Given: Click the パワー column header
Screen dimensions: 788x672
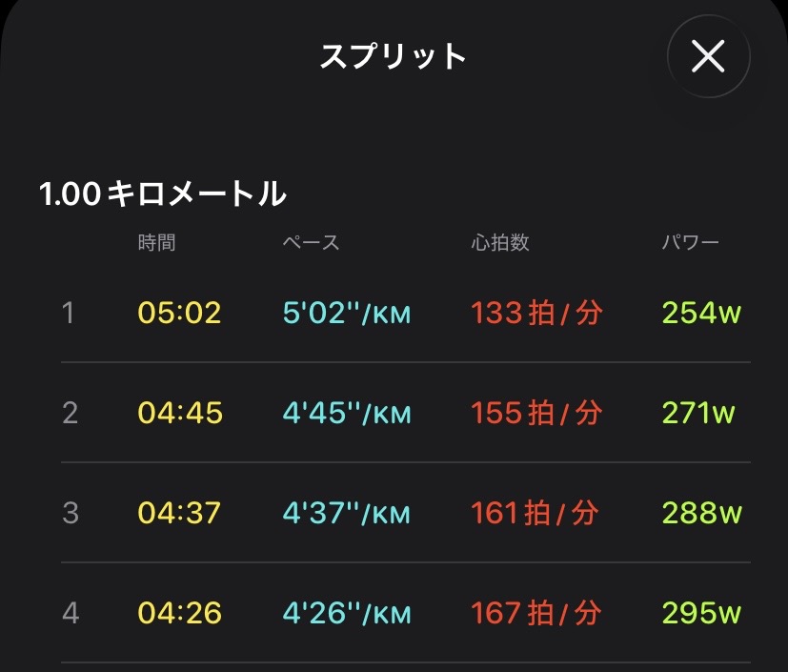Looking at the screenshot, I should tap(691, 243).
